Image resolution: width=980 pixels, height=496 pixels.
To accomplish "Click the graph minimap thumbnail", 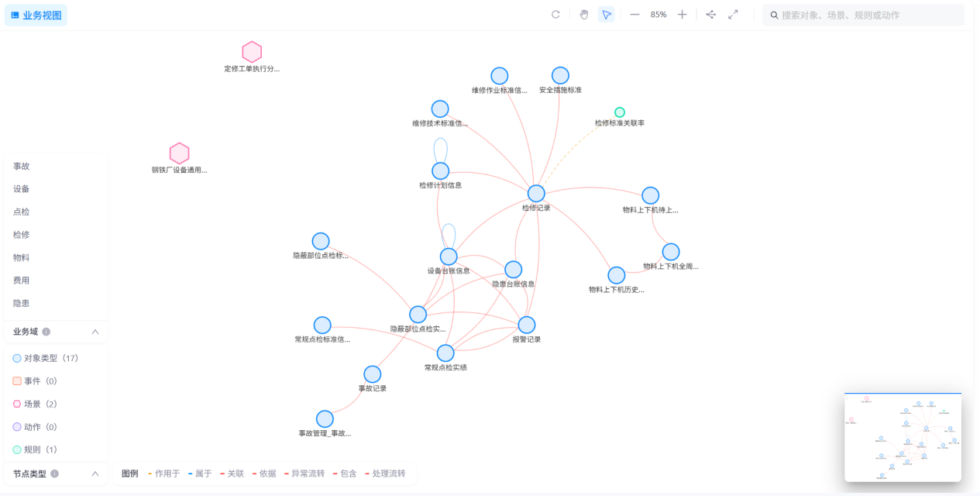I will tap(903, 437).
